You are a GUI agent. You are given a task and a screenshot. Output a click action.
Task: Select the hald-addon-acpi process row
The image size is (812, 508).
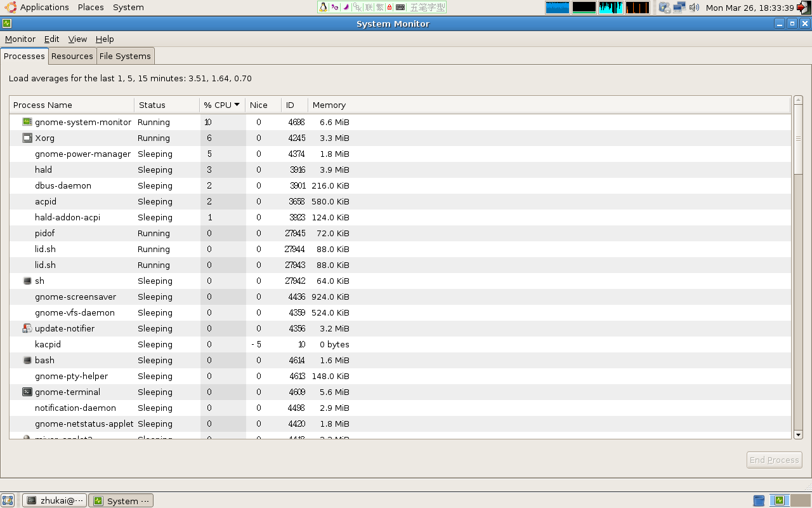400,217
